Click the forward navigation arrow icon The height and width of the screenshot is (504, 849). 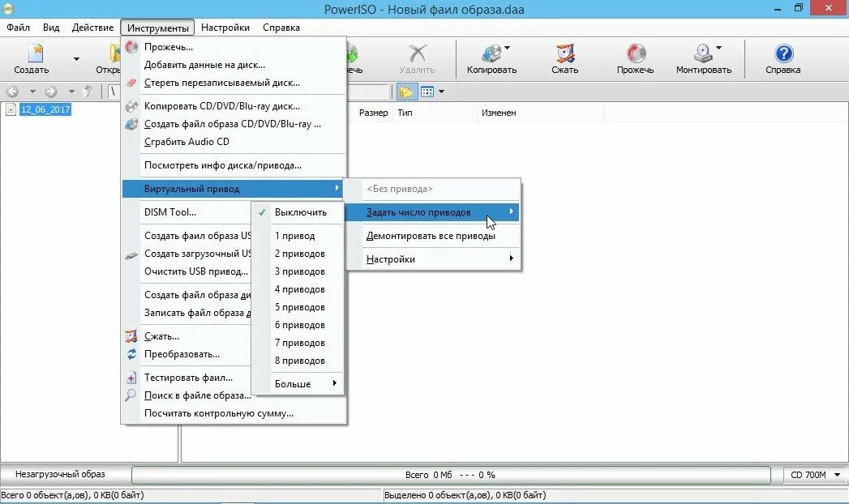[x=51, y=92]
